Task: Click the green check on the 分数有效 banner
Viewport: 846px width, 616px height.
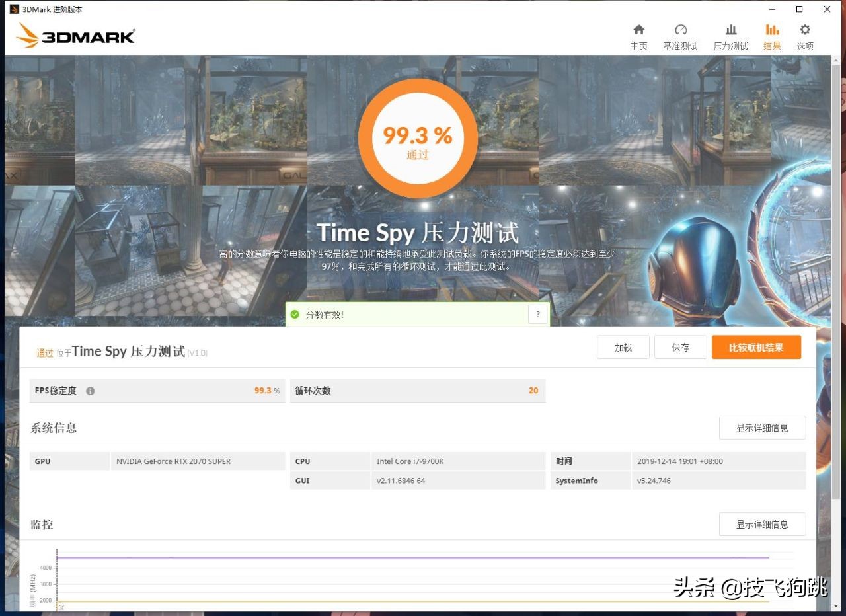Action: point(295,315)
